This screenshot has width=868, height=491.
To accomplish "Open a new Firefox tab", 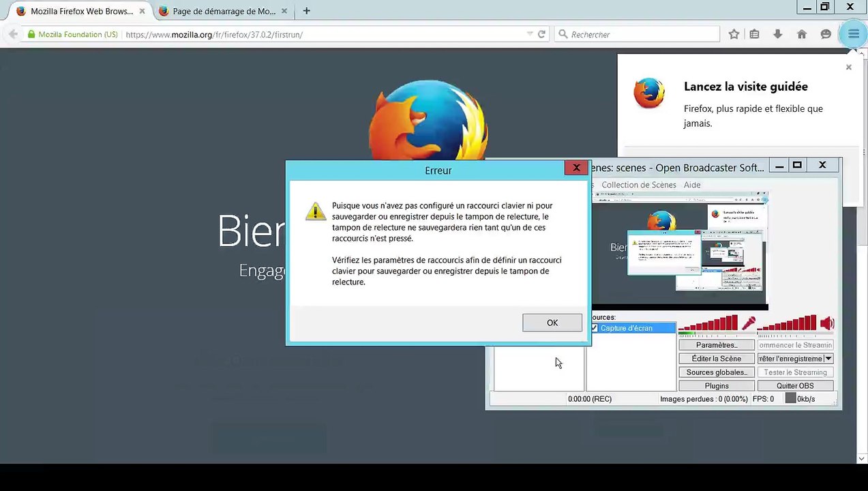I will (x=306, y=11).
